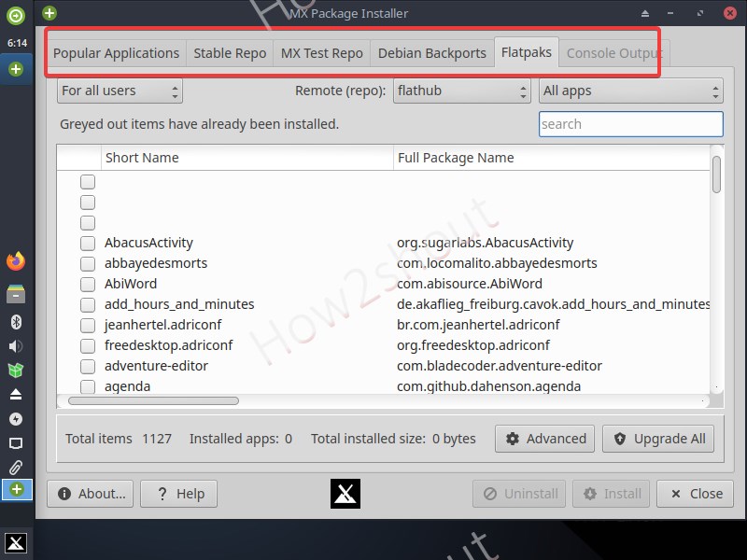747x560 pixels.
Task: Launch Firefox from the left sidebar
Action: tap(15, 261)
